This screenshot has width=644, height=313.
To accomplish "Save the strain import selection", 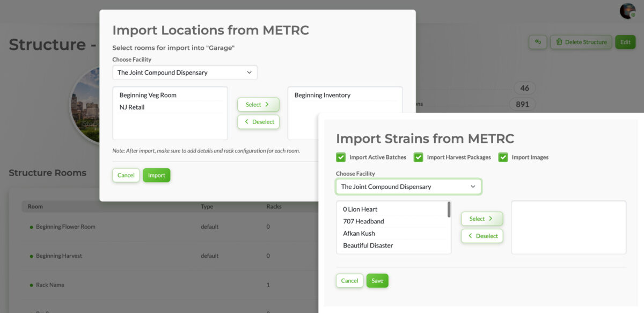I will tap(377, 281).
